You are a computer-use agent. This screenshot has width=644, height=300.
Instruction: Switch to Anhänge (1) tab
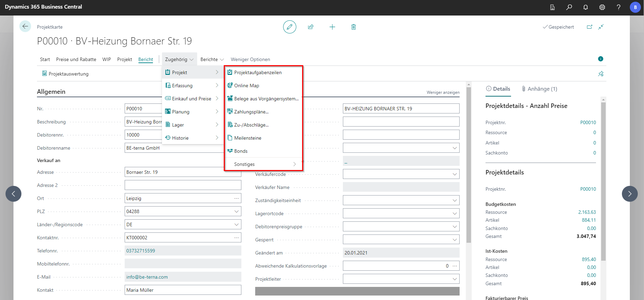pos(539,89)
